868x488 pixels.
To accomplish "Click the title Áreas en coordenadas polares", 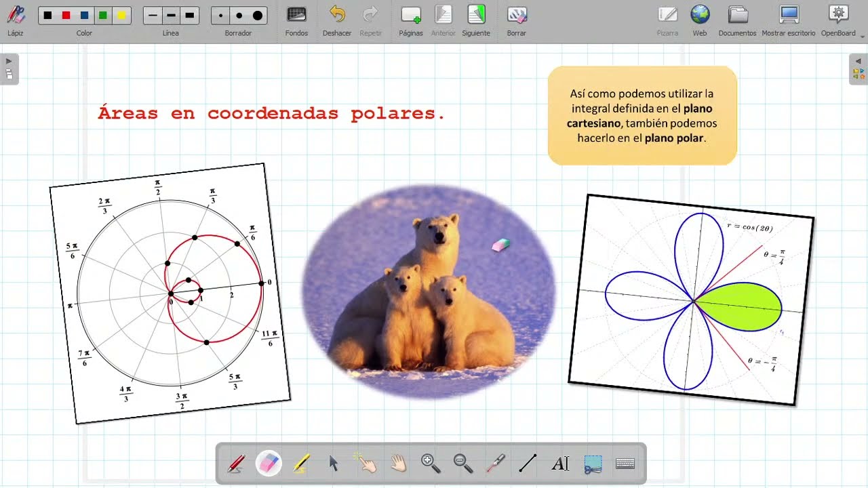I will pos(271,113).
